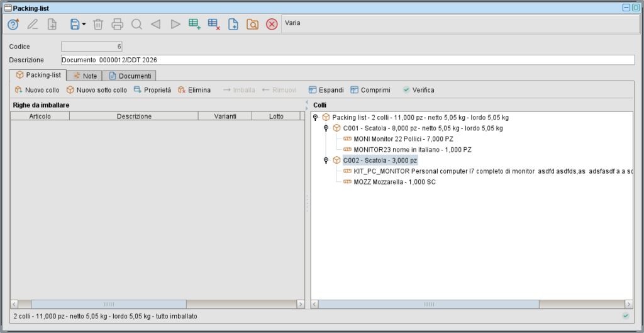Click the Packing-list window title icon

coord(8,8)
